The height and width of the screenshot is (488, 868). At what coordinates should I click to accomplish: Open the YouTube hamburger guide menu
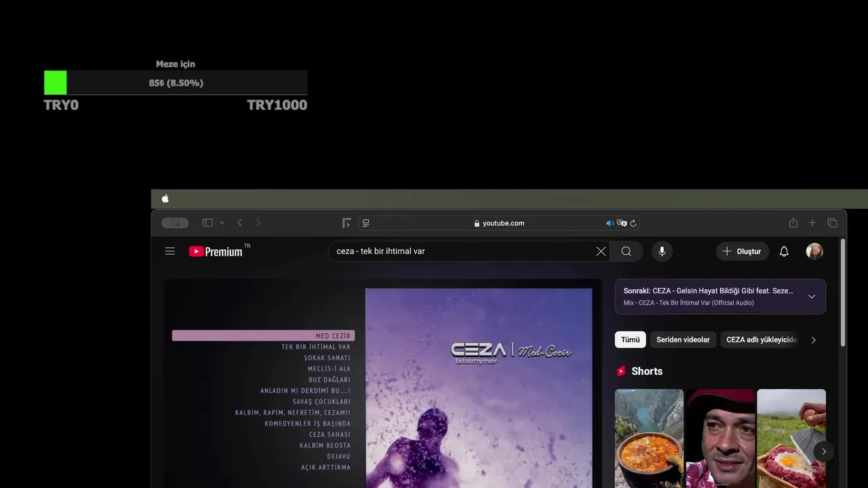pos(170,251)
